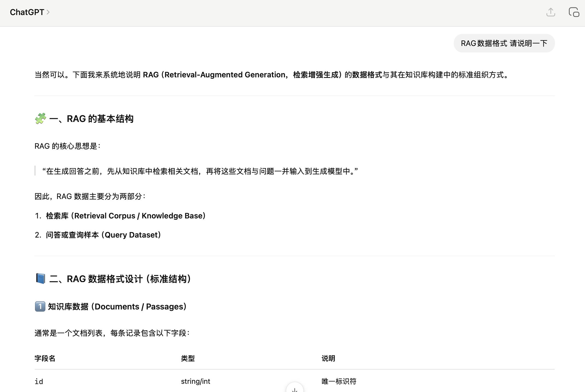This screenshot has width=585, height=392.
Task: Open the ChatGPT model selector chevron
Action: tap(48, 12)
